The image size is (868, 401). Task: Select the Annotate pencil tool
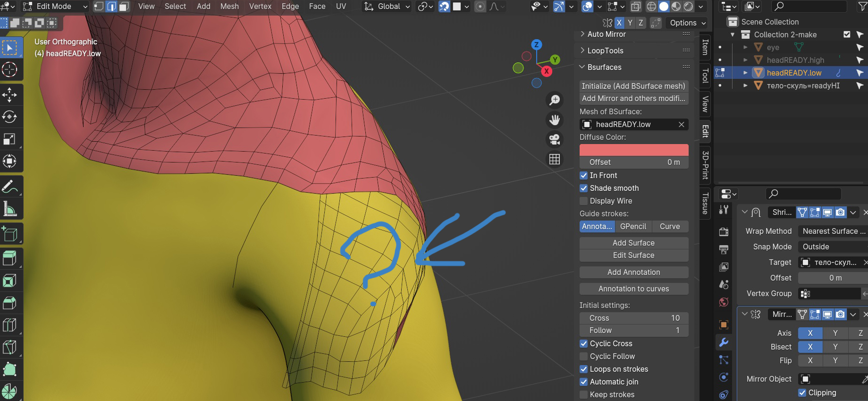10,187
